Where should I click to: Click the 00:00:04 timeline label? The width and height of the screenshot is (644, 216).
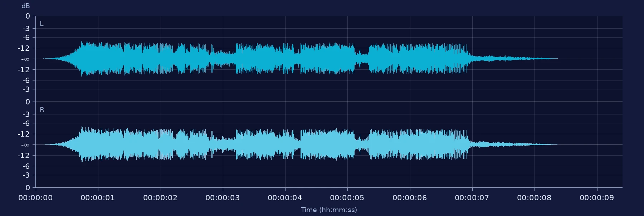click(285, 198)
